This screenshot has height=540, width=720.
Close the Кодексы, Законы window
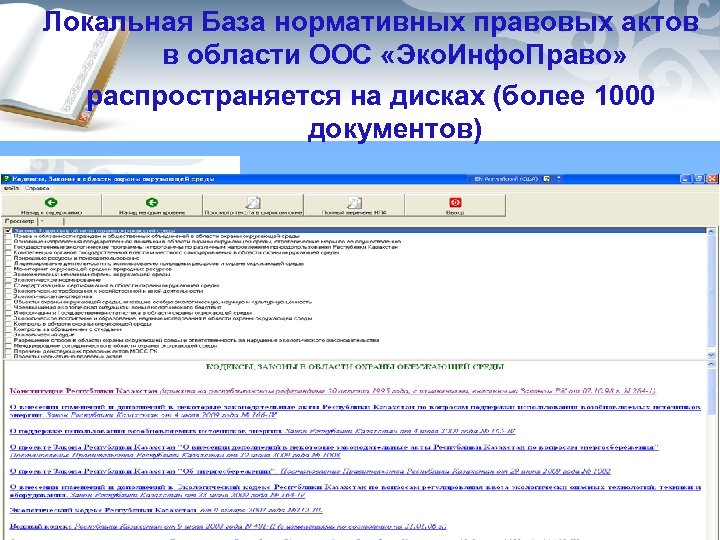(x=712, y=179)
